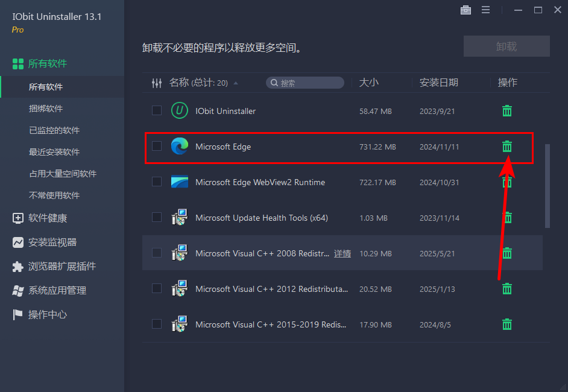Tick the Microsoft Update Health Tools checkbox
Image resolution: width=568 pixels, height=392 pixels.
(x=157, y=217)
